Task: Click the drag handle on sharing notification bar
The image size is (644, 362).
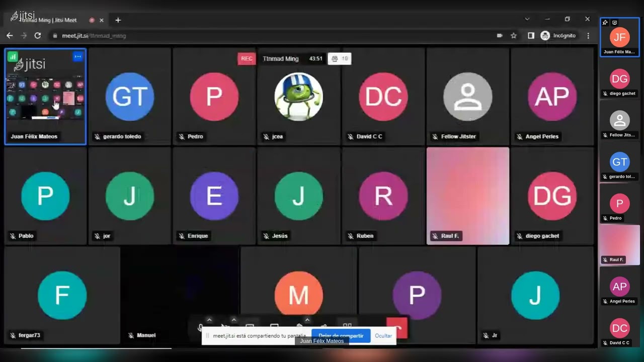Action: coord(207,335)
